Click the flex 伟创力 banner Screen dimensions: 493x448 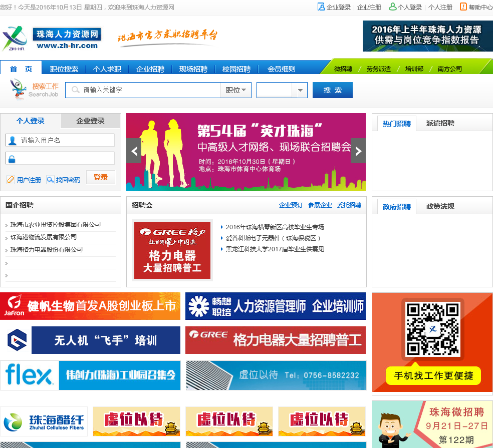click(x=90, y=375)
